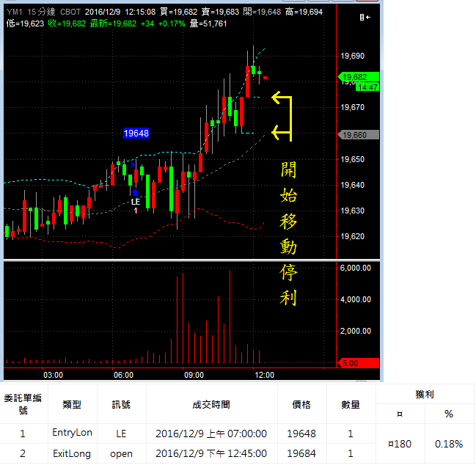Click the gray 19,660 price tag
The width and height of the screenshot is (476, 468).
[x=358, y=135]
